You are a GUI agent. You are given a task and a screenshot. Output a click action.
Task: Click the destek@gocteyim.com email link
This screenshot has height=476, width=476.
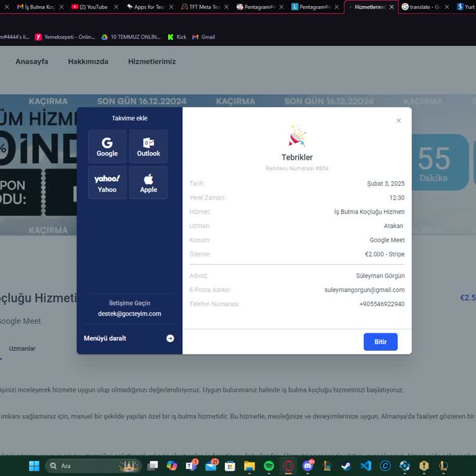130,314
